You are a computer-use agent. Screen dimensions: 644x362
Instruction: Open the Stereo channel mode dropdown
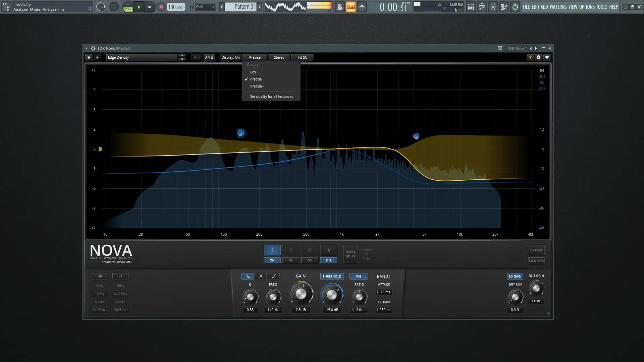click(279, 57)
